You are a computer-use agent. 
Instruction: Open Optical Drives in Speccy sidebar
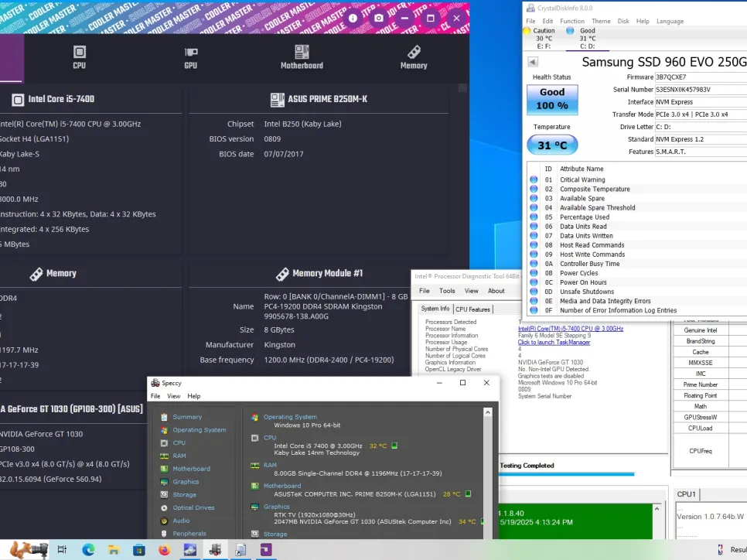[x=193, y=507]
